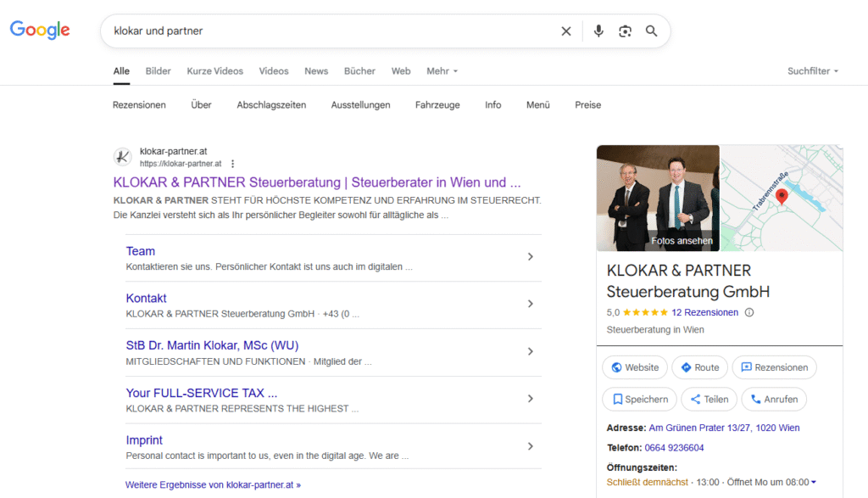The image size is (868, 498).
Task: Select the Preise filter chip
Action: tap(588, 104)
